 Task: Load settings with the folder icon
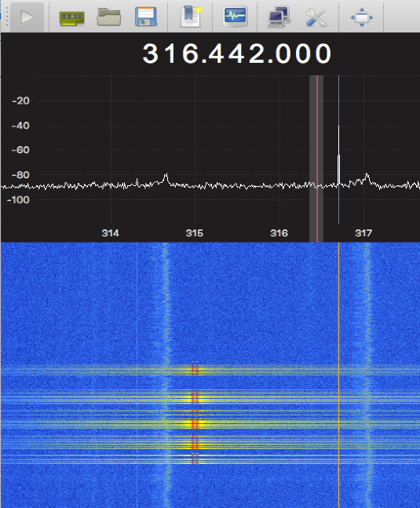pyautogui.click(x=109, y=17)
